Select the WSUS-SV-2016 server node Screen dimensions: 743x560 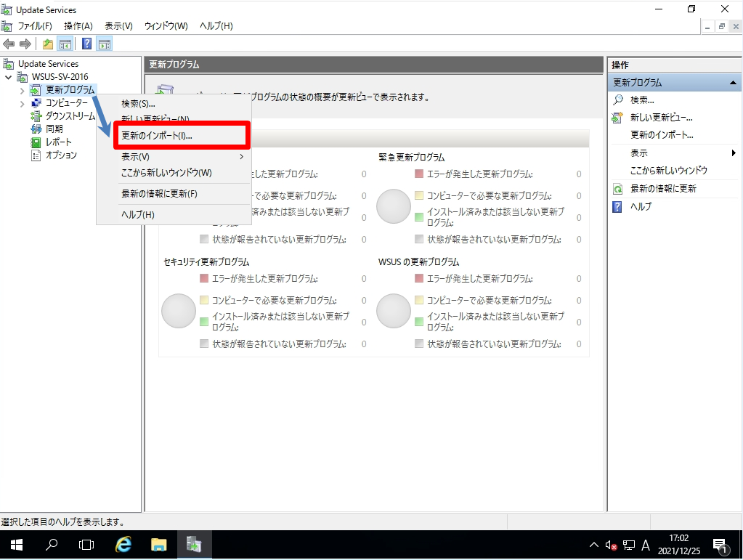point(60,77)
